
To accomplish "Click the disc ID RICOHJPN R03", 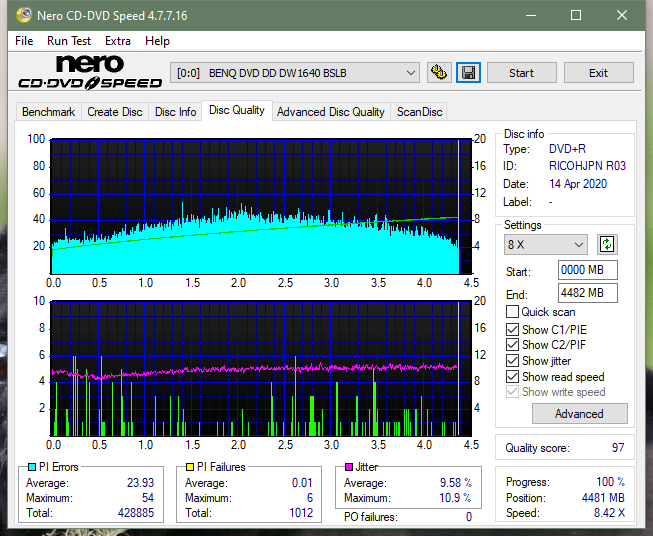I will click(x=587, y=166).
